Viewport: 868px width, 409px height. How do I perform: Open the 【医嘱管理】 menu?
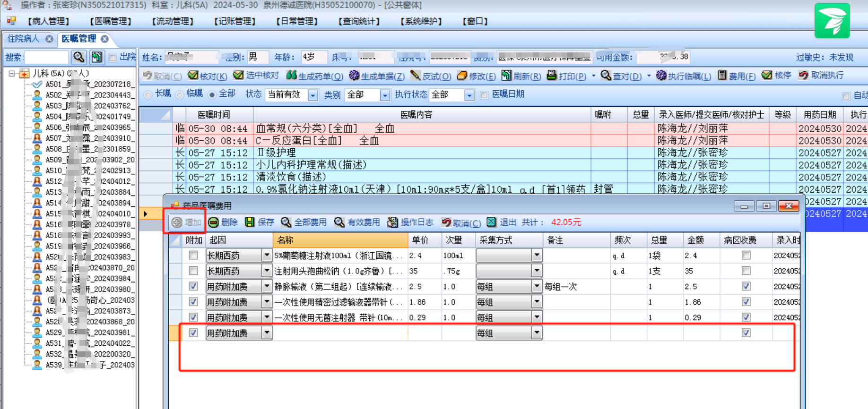[111, 21]
